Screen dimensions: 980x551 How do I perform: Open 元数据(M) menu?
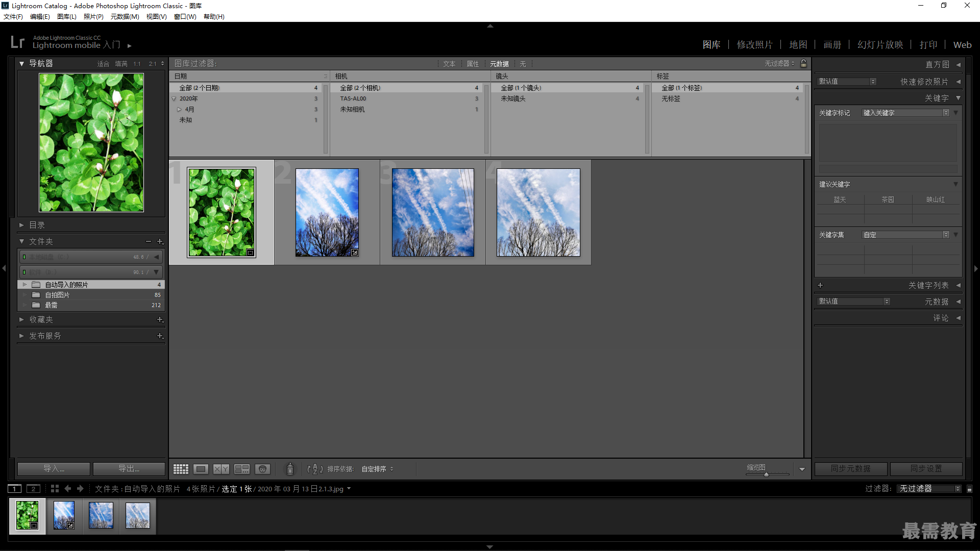(x=125, y=17)
